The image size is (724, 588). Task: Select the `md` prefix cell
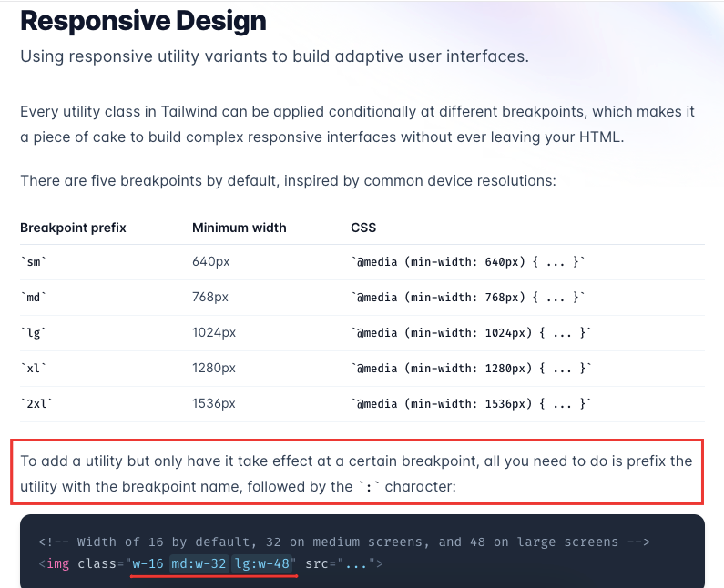(x=34, y=298)
